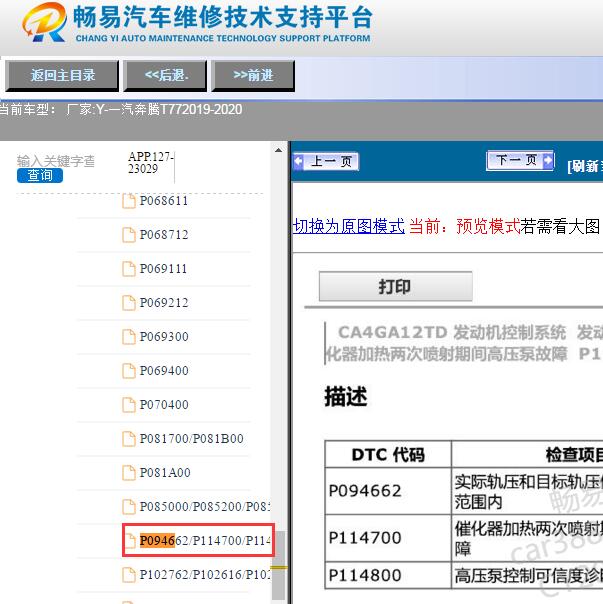Screen dimensions: 603x604
Task: Go to the previous page with 上一页
Action: [x=326, y=161]
